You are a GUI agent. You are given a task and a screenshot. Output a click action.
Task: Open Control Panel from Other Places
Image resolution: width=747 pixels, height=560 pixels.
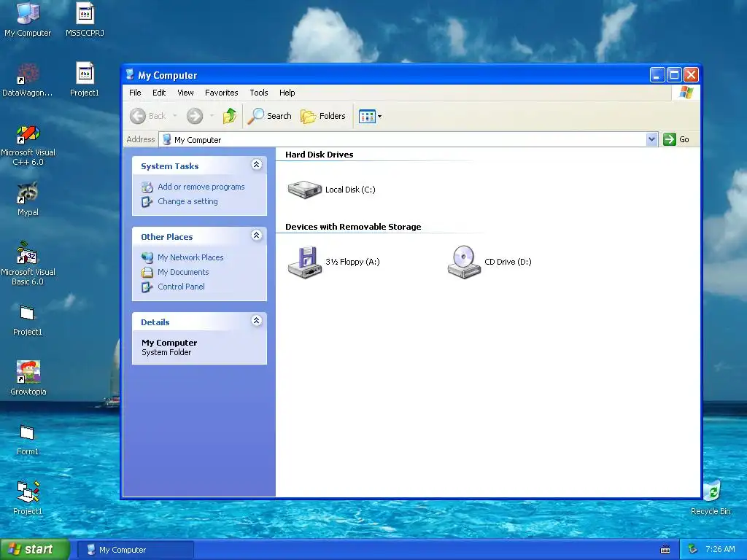[181, 287]
